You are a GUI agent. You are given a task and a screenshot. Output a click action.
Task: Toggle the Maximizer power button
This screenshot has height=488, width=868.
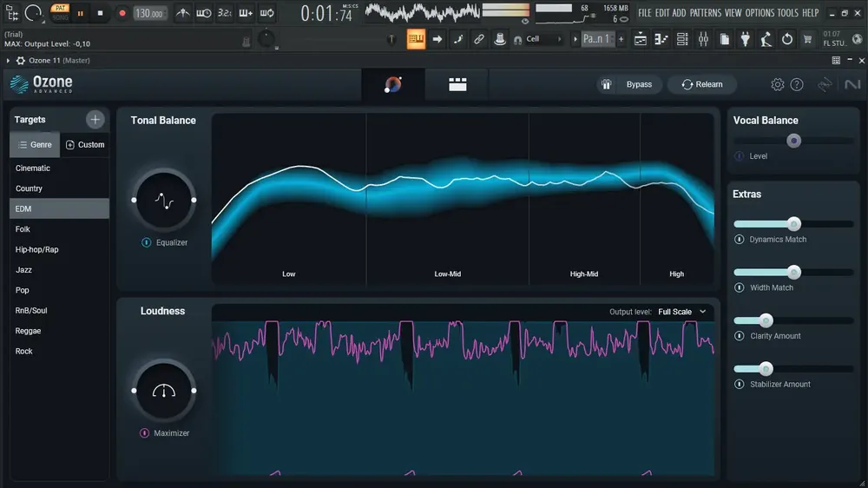point(144,433)
